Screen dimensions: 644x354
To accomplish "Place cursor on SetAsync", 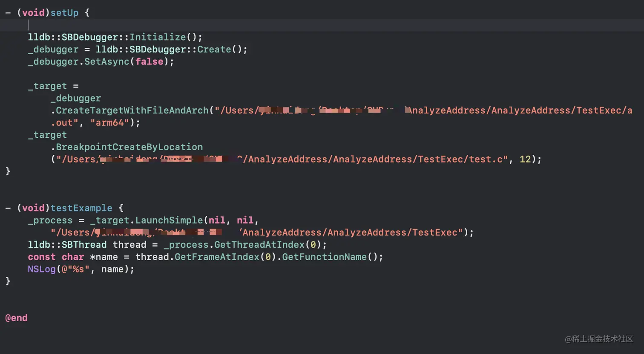I will pos(107,62).
